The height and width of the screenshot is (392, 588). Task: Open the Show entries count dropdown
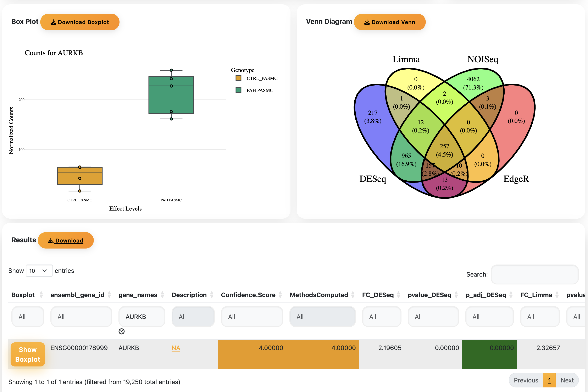pyautogui.click(x=39, y=271)
